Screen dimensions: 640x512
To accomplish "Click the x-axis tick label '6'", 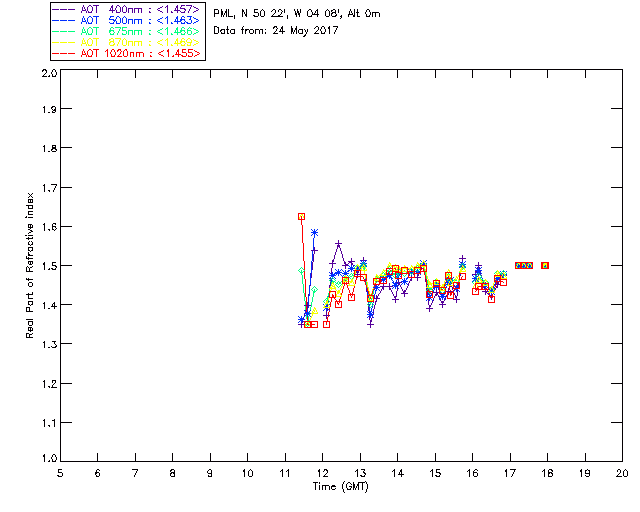I will [98, 473].
